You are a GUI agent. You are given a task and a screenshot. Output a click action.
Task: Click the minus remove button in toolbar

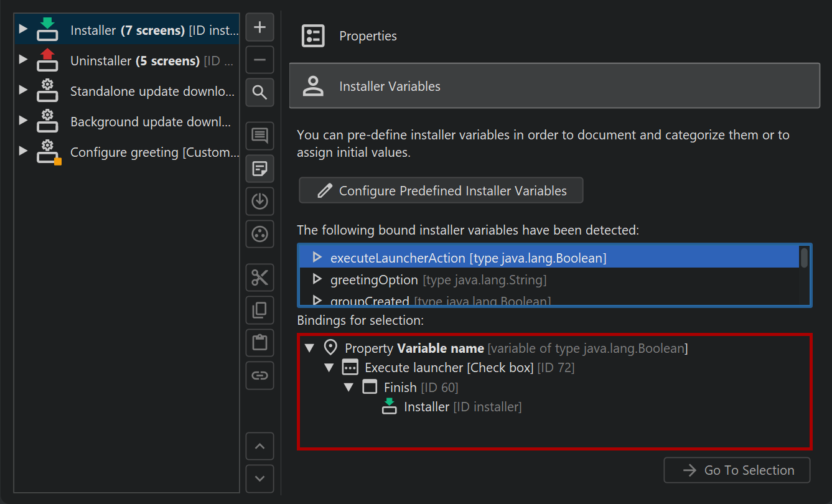[260, 60]
